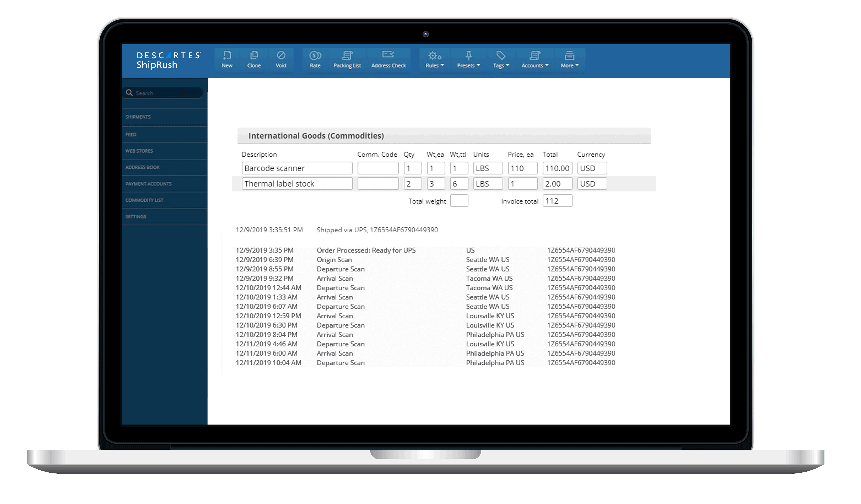Screen dimensions: 861x504
Task: Click '12/9/2019 9:32 PM' Arrival Scan row
Action: pos(425,279)
